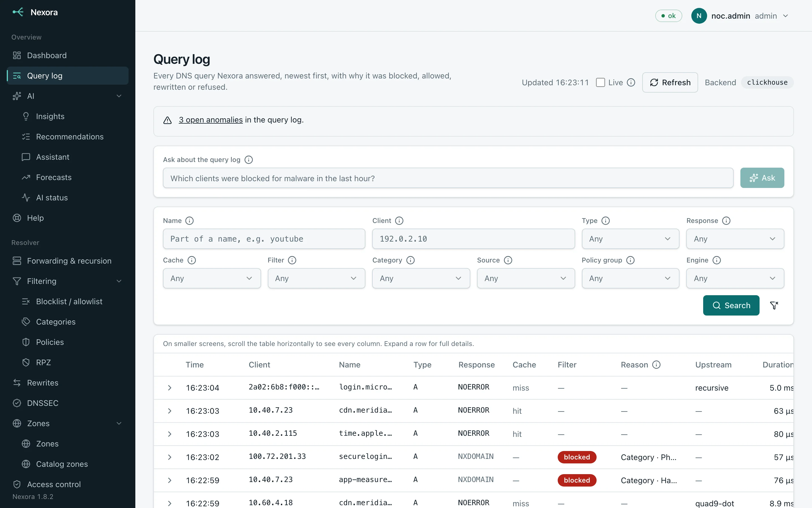
Task: Open the noc.admin user menu chevron
Action: click(785, 16)
